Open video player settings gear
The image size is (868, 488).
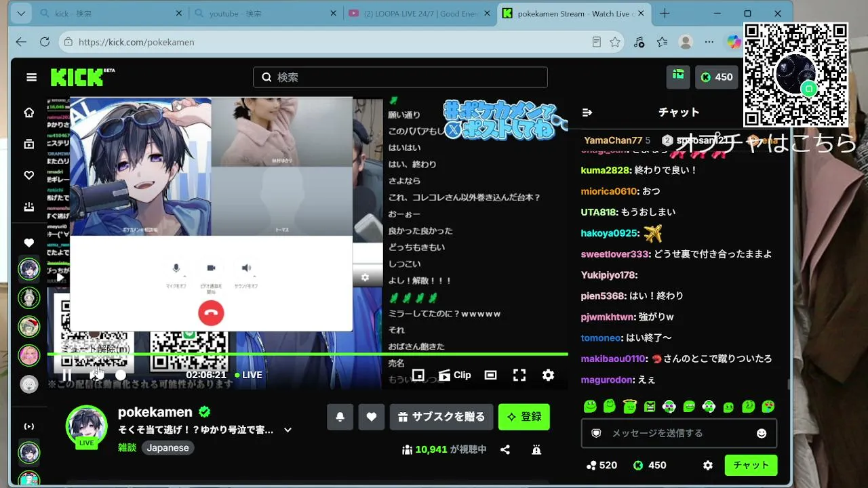point(549,375)
